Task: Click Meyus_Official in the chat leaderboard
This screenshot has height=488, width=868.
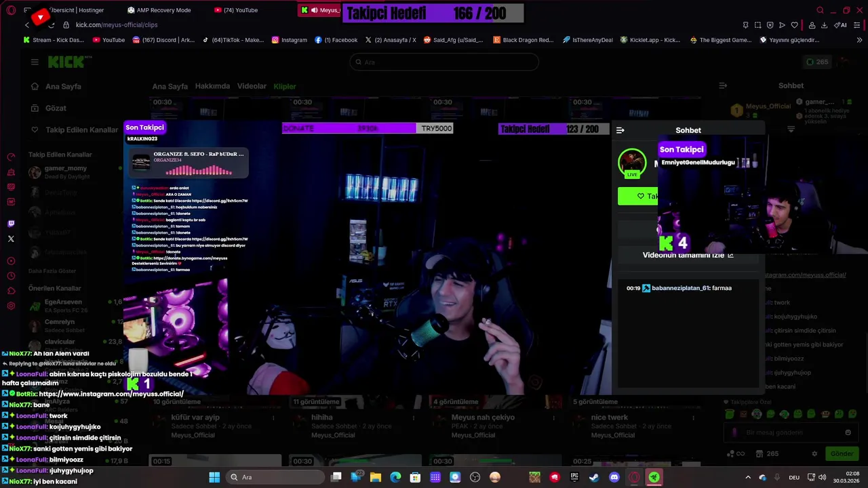Action: (x=768, y=106)
